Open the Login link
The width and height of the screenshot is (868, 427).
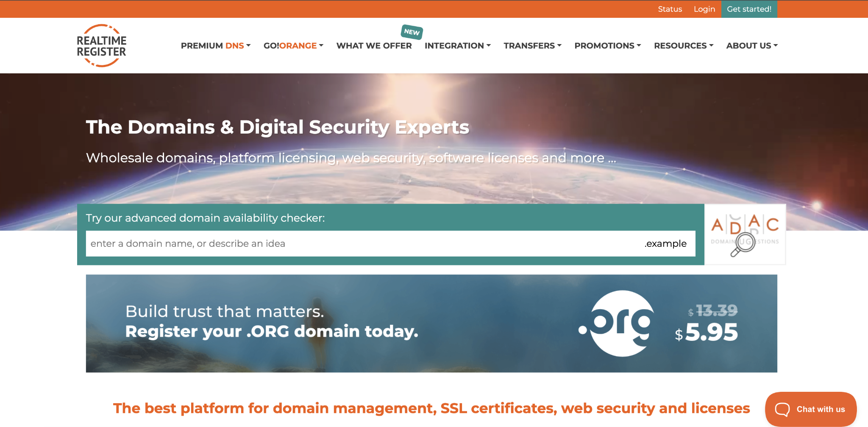tap(704, 9)
